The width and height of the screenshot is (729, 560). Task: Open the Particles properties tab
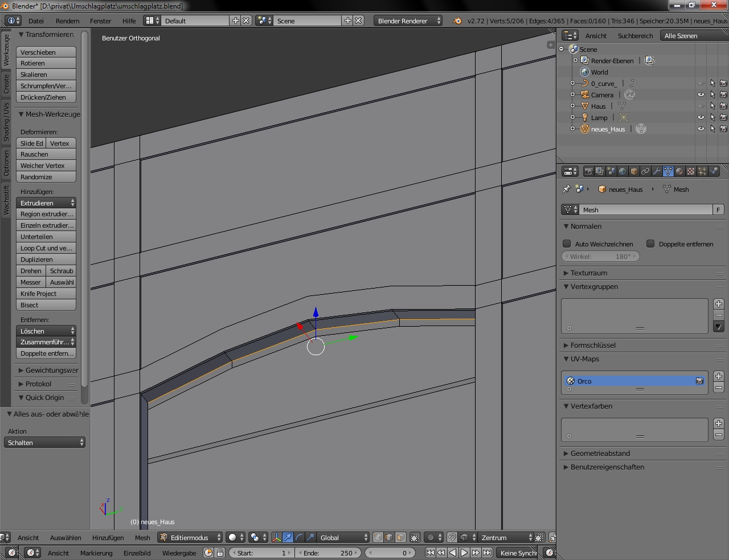(x=702, y=171)
